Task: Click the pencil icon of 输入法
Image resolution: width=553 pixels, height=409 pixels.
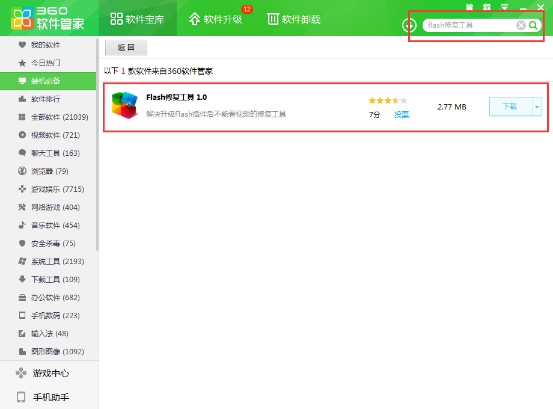Action: [22, 333]
